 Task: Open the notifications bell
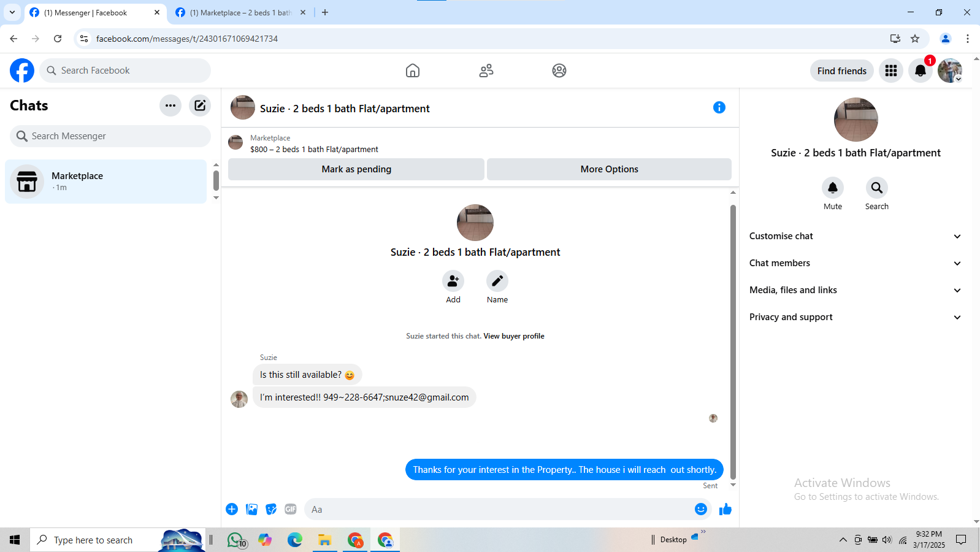point(921,71)
